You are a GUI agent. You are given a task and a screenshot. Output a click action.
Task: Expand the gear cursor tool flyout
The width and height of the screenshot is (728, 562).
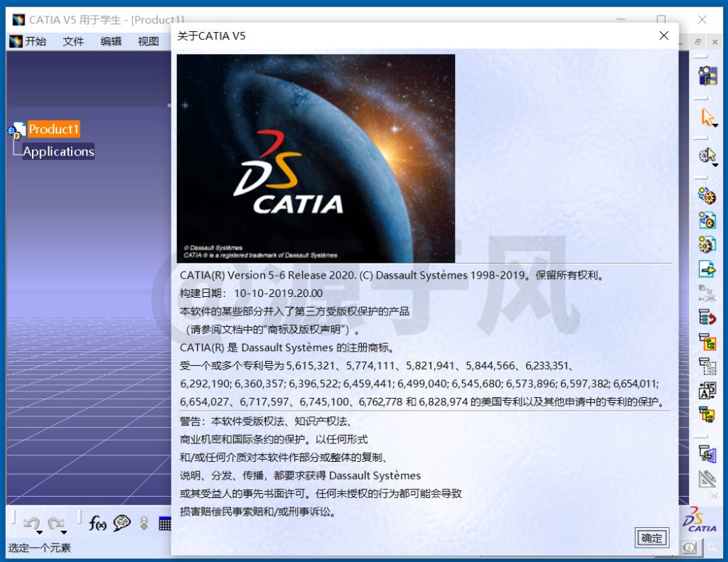coord(715,165)
